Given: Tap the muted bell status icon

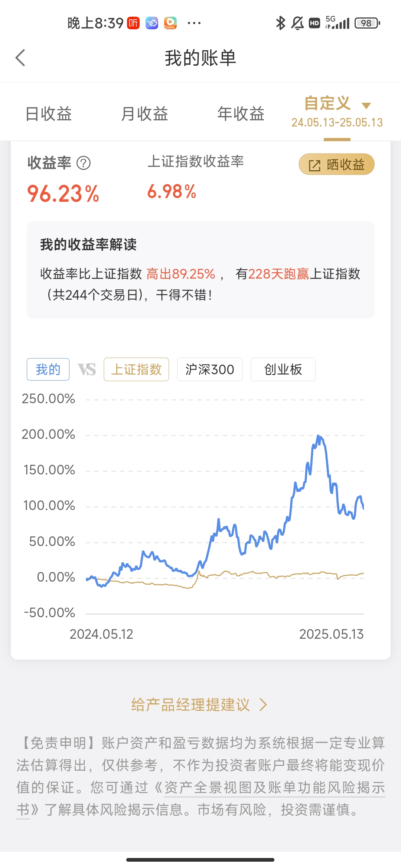Looking at the screenshot, I should pos(297,23).
